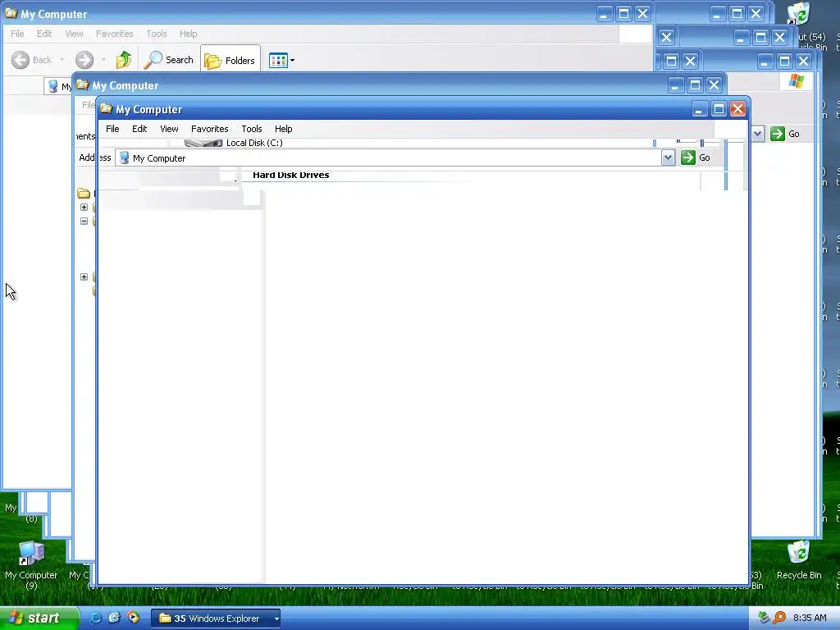Click Windows flag logo in right background window
Viewport: 840px width, 630px height.
[796, 81]
